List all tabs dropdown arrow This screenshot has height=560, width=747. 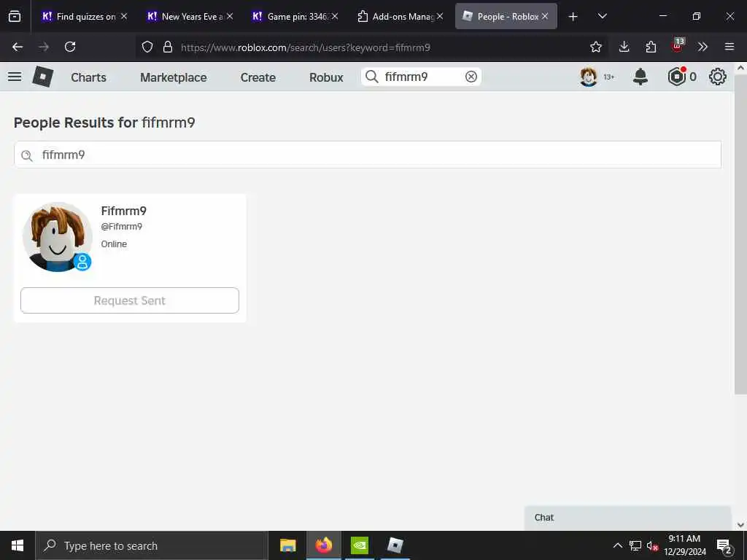(x=602, y=16)
